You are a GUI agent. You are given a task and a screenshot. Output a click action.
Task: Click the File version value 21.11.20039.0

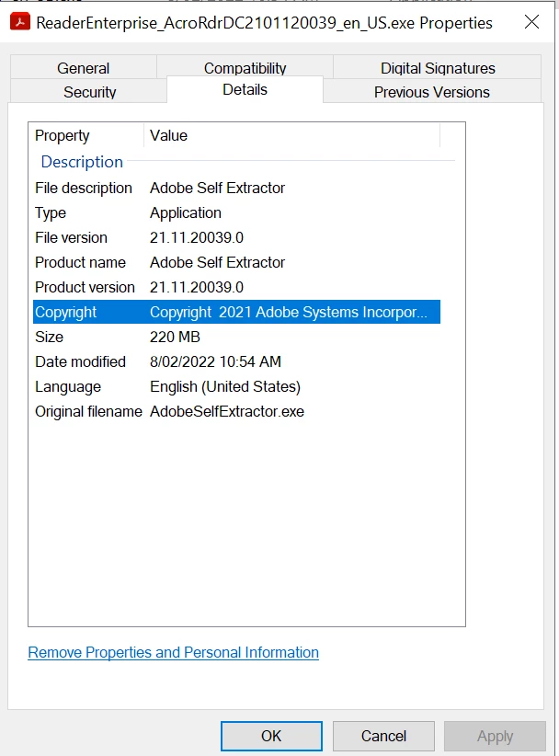pyautogui.click(x=197, y=237)
